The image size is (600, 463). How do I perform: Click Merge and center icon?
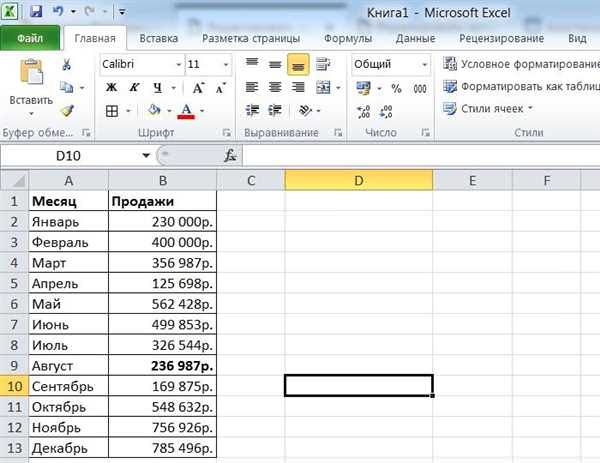(323, 88)
